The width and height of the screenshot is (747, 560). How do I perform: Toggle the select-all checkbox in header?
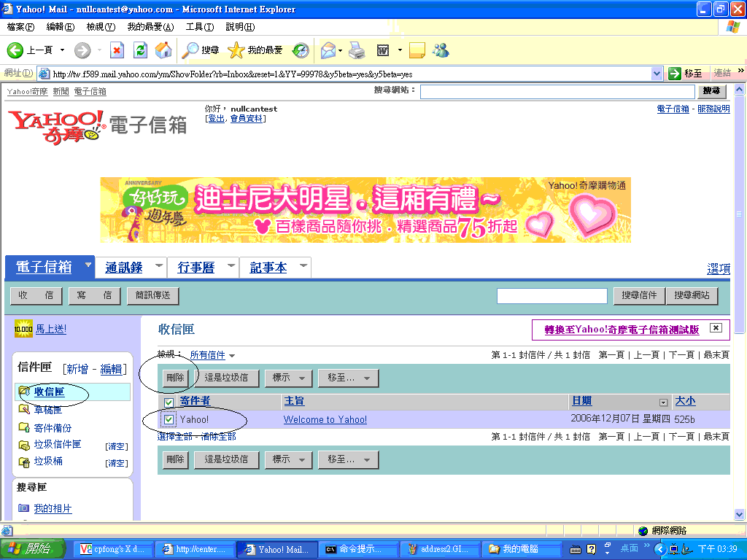pos(169,402)
